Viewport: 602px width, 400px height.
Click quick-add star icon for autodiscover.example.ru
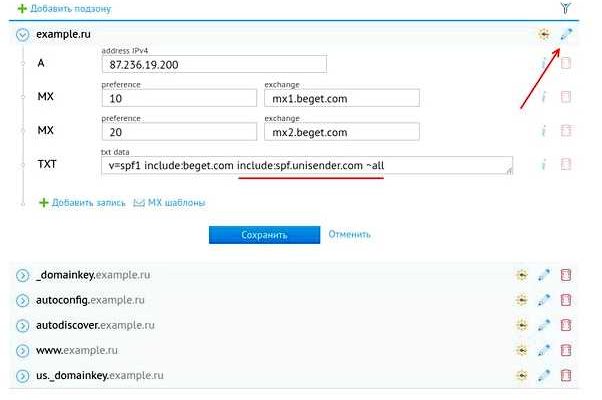[x=521, y=325]
